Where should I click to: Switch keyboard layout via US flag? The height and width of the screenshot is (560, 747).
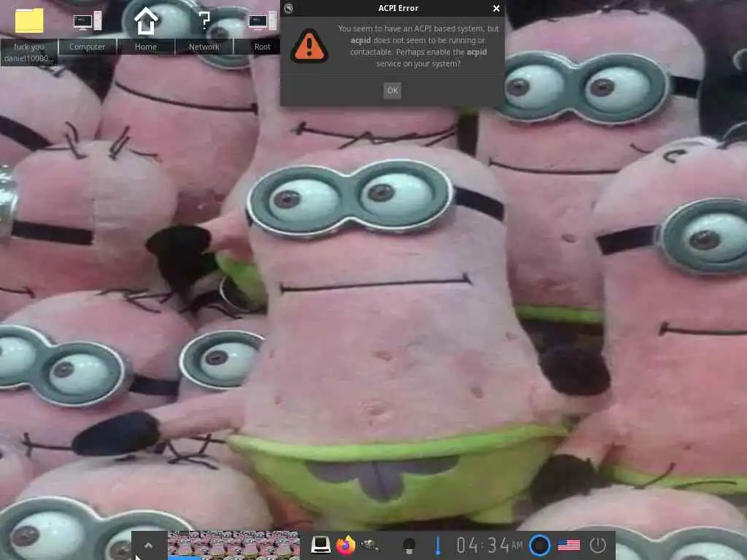(569, 545)
